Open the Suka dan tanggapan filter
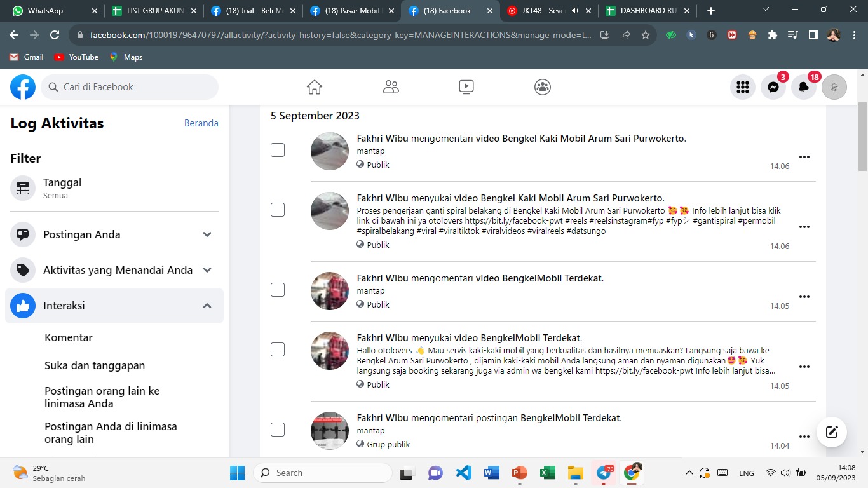868x488 pixels. [95, 365]
